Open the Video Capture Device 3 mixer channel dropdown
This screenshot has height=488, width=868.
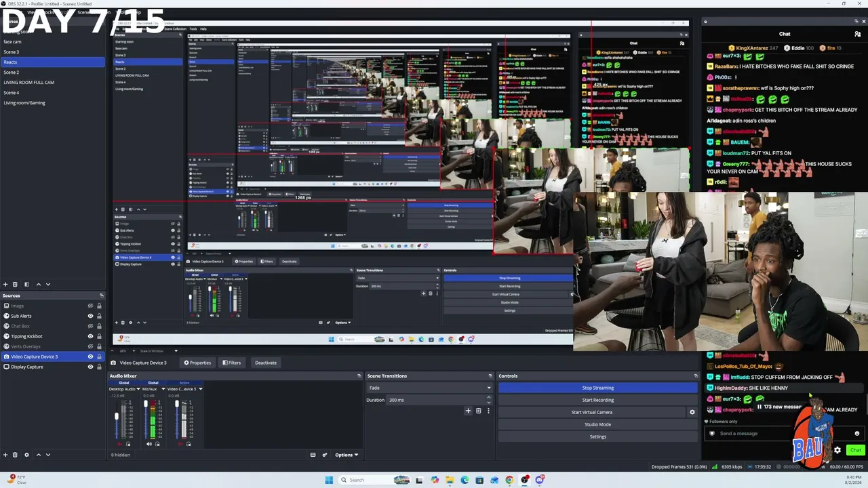[x=200, y=389]
